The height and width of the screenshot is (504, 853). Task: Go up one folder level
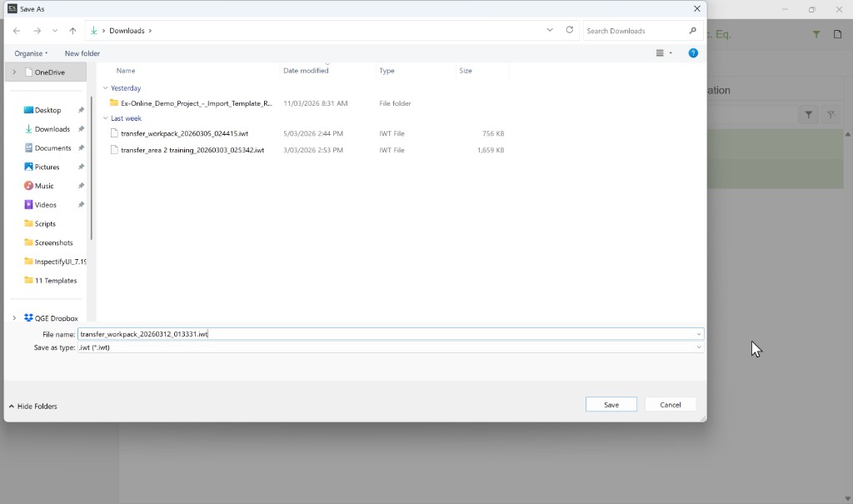(73, 31)
